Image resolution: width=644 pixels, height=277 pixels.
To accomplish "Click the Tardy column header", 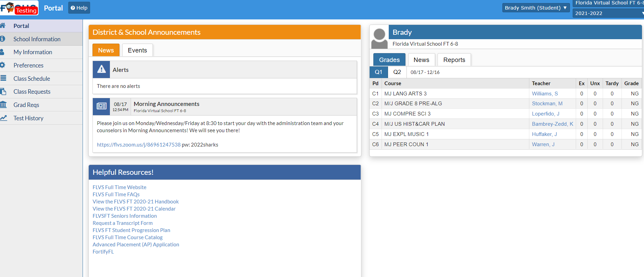I will pos(612,83).
